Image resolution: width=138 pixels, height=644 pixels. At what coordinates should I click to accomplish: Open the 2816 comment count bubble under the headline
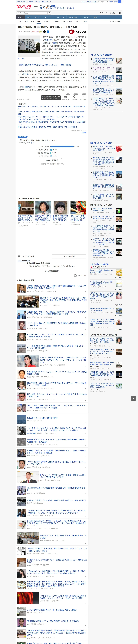click(34, 32)
